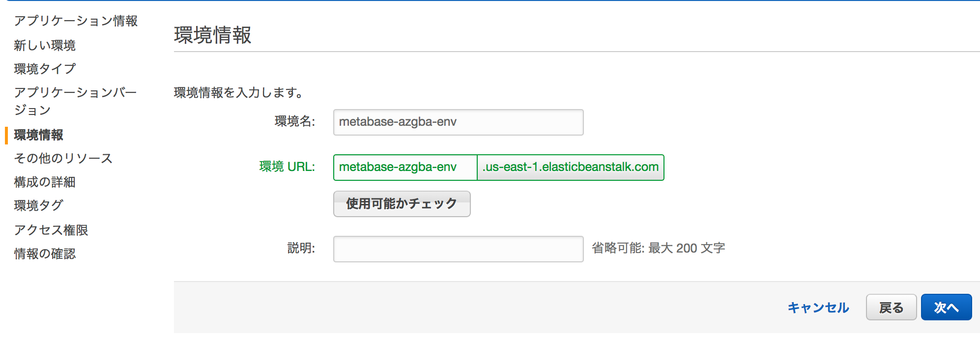Screen dimensions: 980x339
Task: Click キャンセル link to cancel
Action: (x=818, y=308)
